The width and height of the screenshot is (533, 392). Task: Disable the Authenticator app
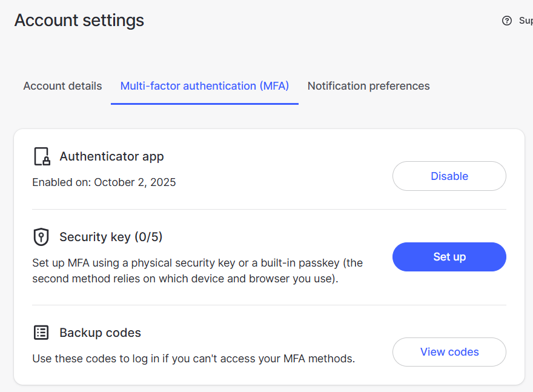click(449, 176)
